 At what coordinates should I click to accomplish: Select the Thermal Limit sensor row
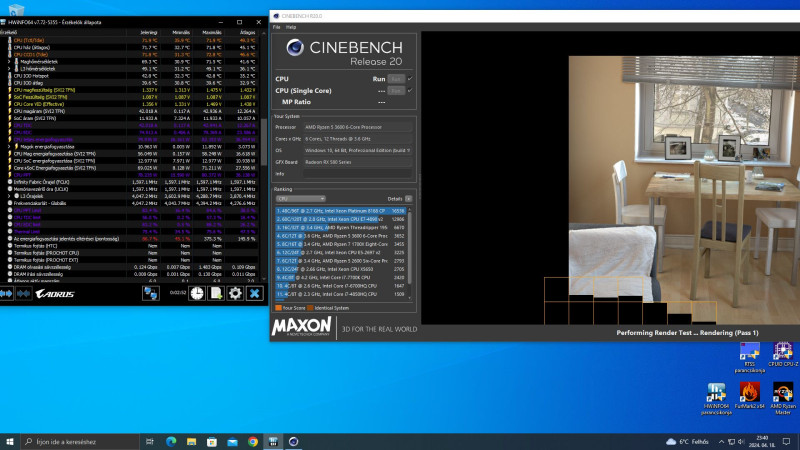[x=130, y=232]
